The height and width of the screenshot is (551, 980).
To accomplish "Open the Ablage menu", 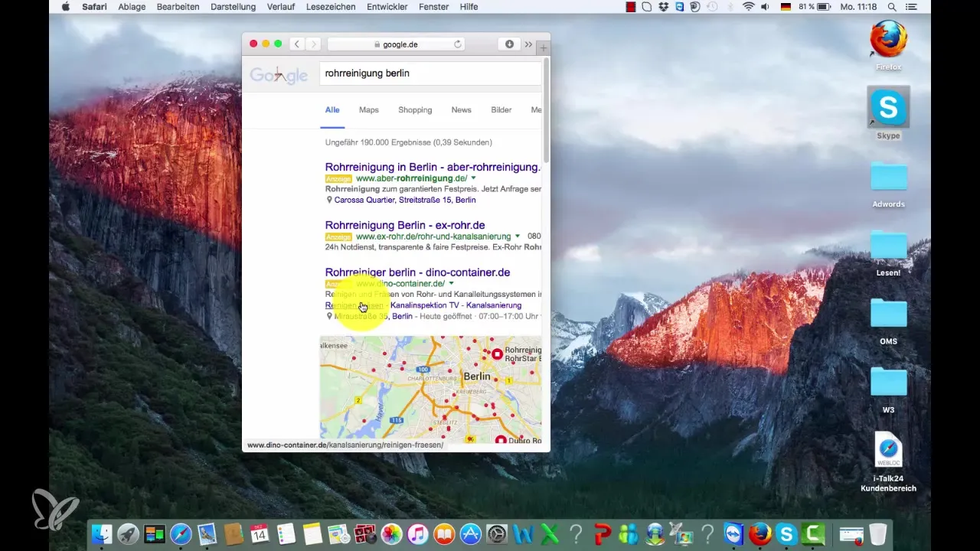I will coord(131,7).
